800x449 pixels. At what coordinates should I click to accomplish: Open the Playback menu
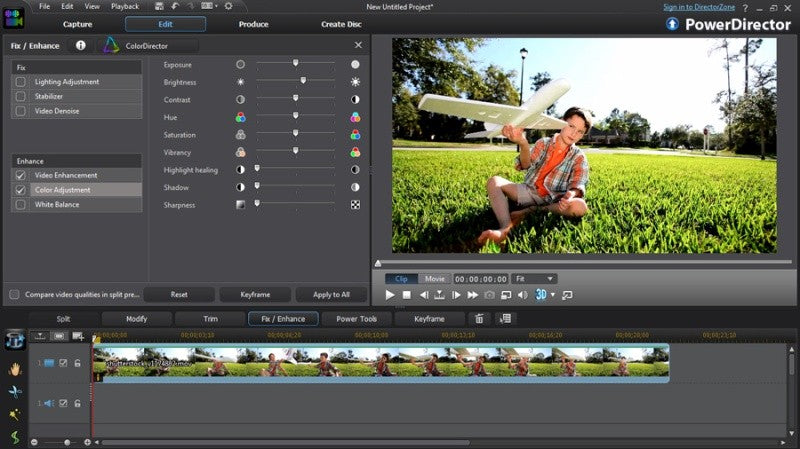125,6
